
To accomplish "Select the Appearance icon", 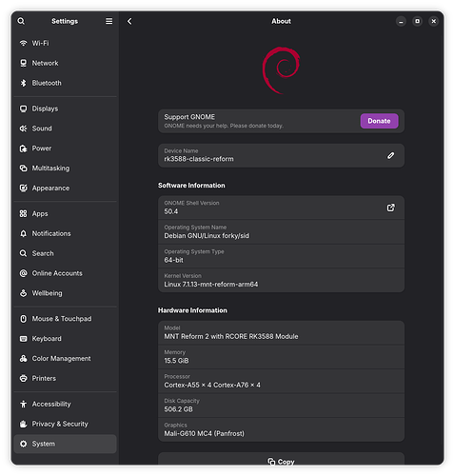I will coord(23,188).
